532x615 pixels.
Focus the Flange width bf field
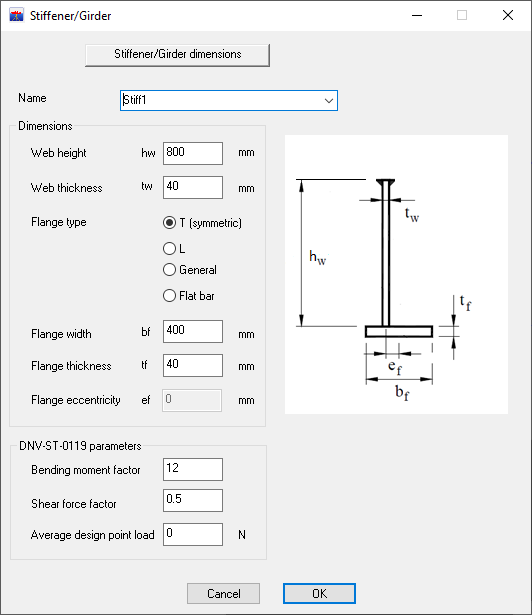193,331
